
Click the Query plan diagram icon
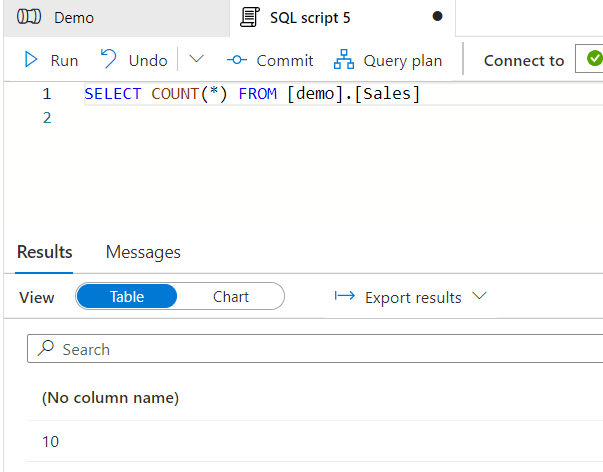[344, 60]
